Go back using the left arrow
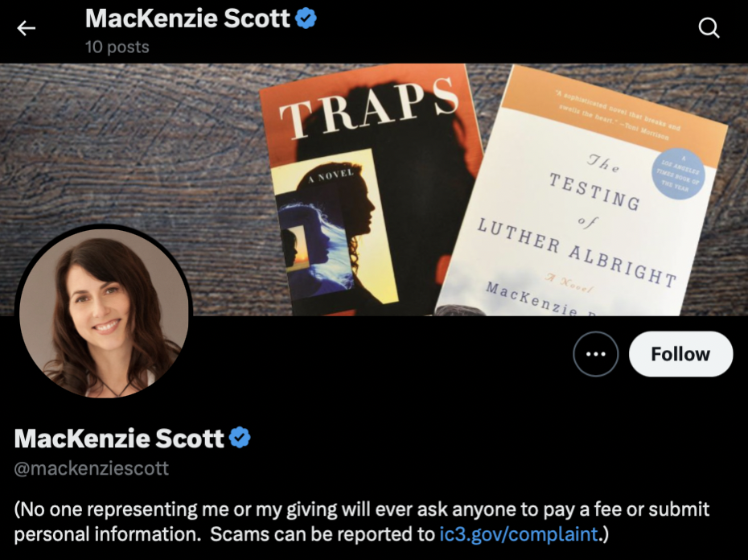Viewport: 748px width, 560px height. 27,28
